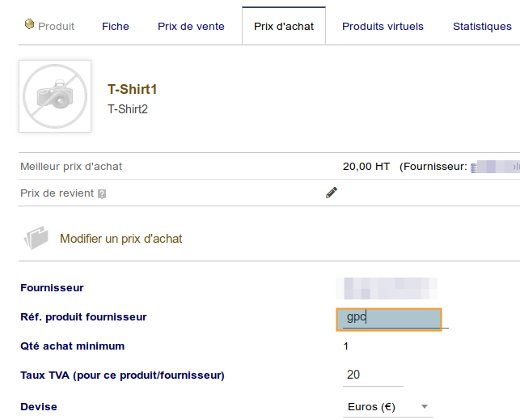Open the Fiche tab

116,27
